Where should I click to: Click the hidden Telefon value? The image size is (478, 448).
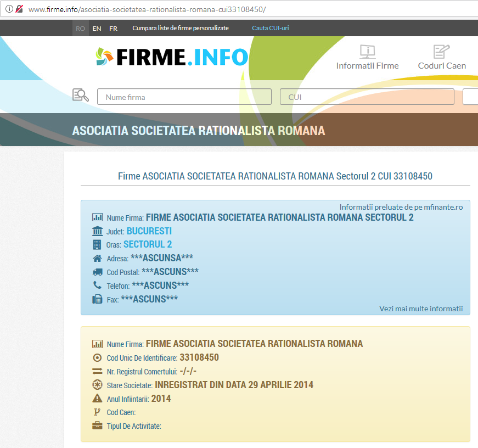pyautogui.click(x=160, y=285)
